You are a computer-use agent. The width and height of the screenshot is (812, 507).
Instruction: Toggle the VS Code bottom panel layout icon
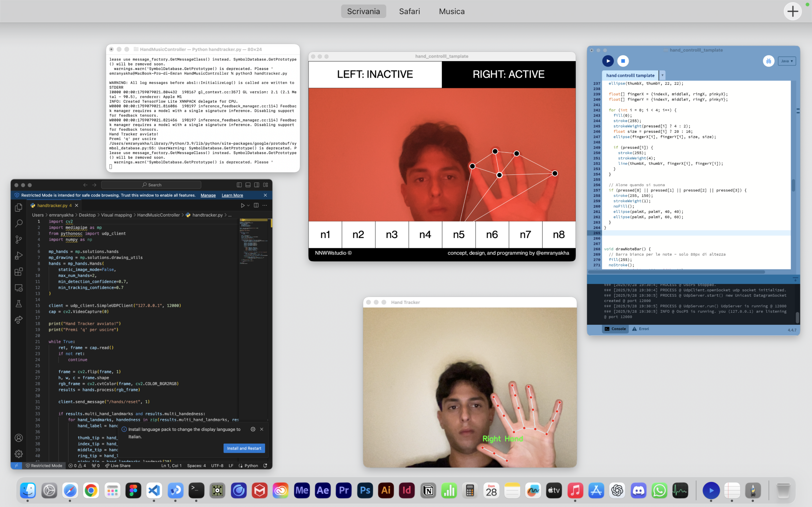coord(248,185)
